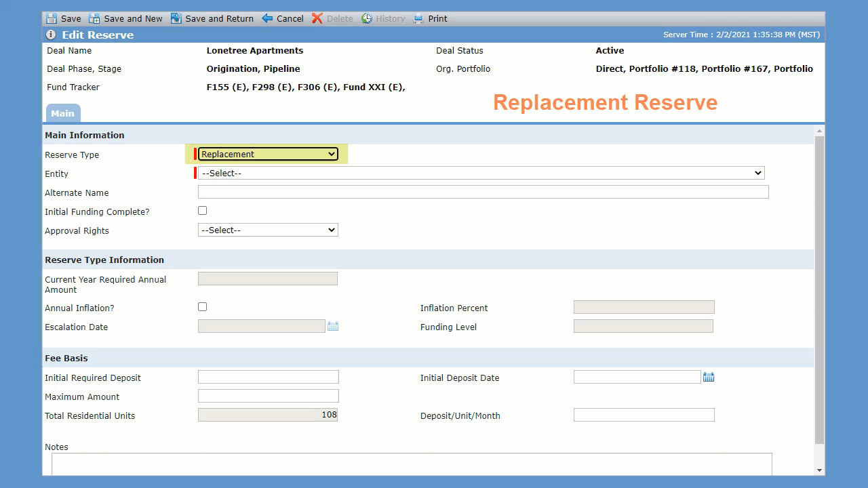The width and height of the screenshot is (868, 488).
Task: Click inside the Notes text area
Action: coord(412,464)
